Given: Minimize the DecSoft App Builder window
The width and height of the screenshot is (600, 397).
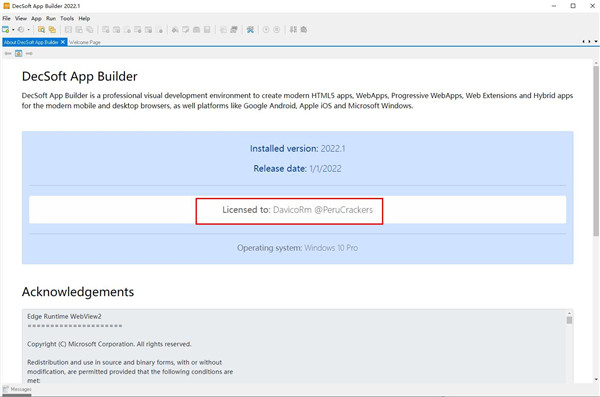Looking at the screenshot, I should click(x=554, y=6).
